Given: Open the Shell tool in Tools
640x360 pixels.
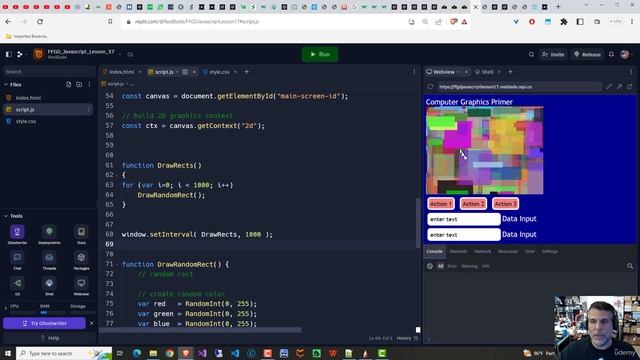Looking at the screenshot, I should click(49, 286).
